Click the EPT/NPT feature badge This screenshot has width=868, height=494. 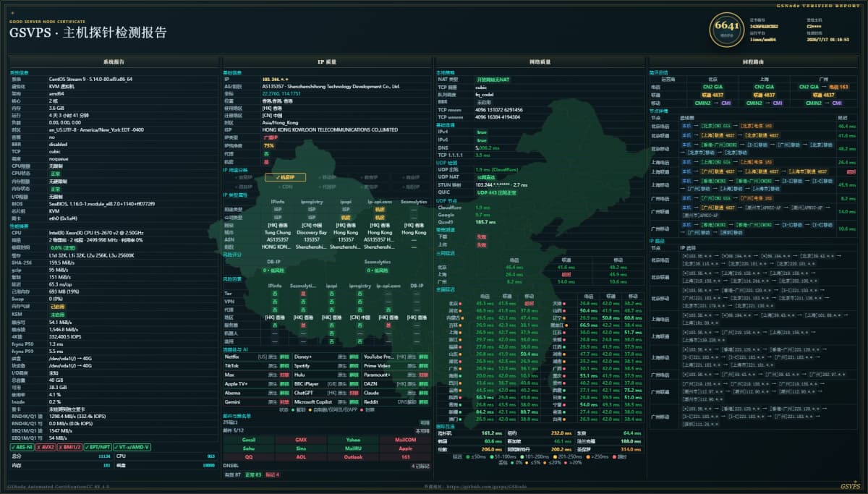[98, 447]
